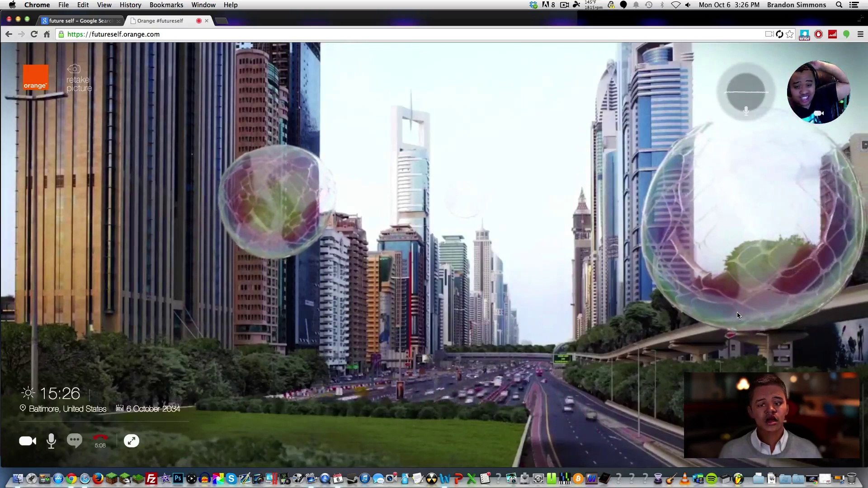Click the future self video thumbnail
The height and width of the screenshot is (488, 868).
tap(771, 415)
